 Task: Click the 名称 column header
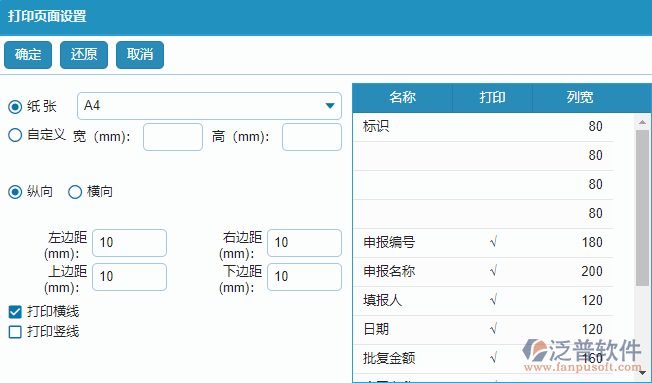(403, 98)
